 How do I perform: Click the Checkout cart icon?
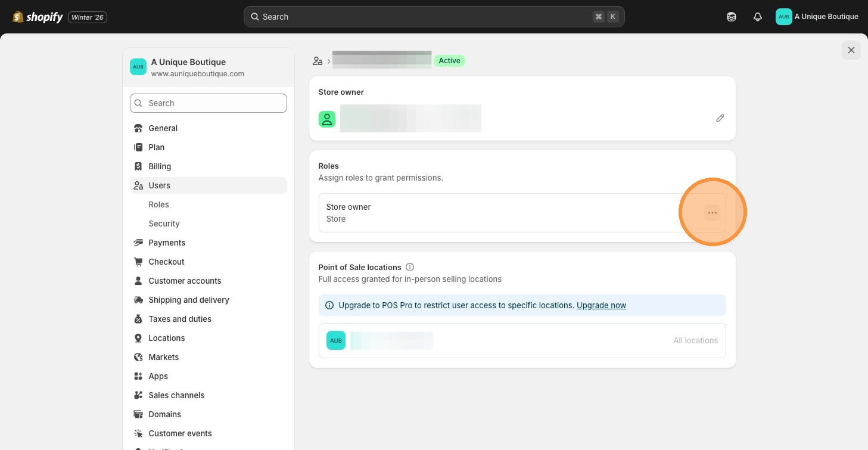coord(138,262)
